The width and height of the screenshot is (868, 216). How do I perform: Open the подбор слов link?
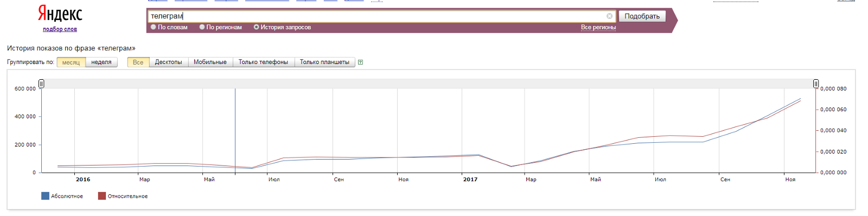coord(60,29)
